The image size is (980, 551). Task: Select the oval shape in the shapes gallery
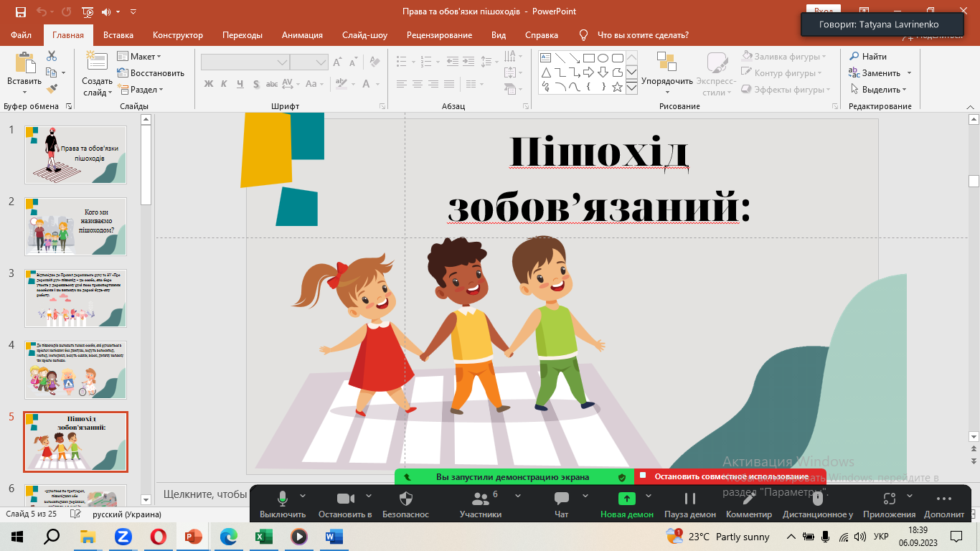point(603,58)
